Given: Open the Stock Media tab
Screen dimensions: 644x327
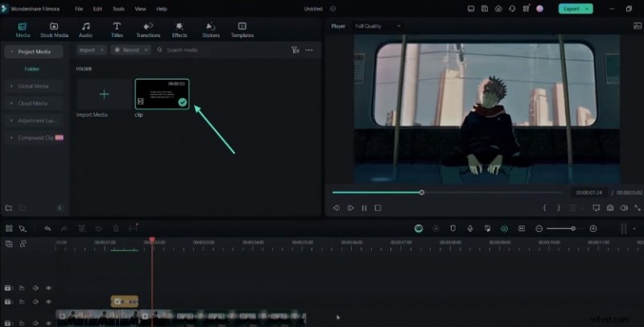Looking at the screenshot, I should tap(54, 30).
